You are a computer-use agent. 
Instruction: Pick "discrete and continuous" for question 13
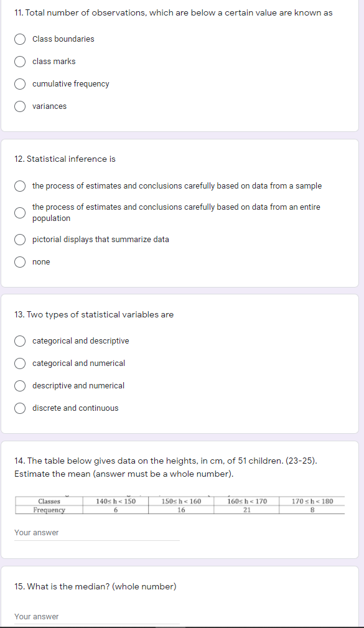point(19,408)
